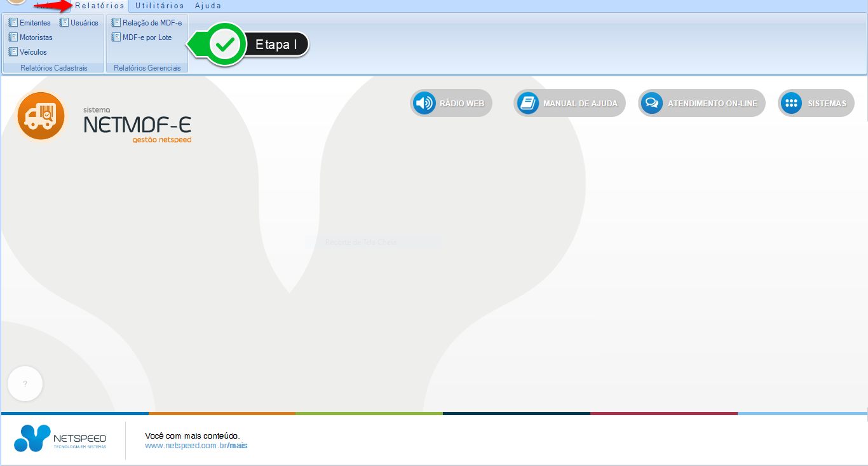Click the 'Relatórios Gerenciais' group label
The width and height of the screenshot is (868, 466).
147,67
